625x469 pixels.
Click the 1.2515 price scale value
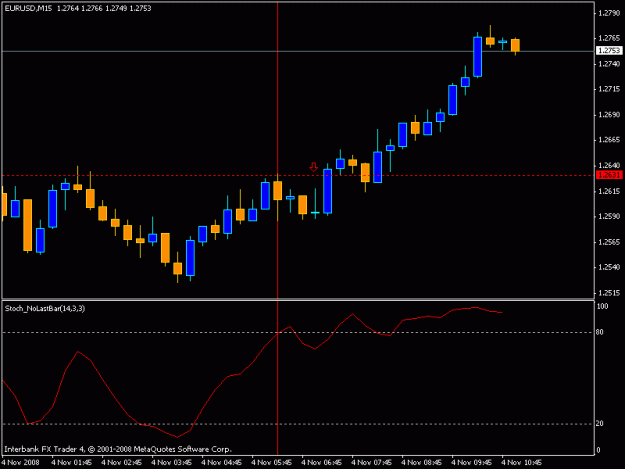(x=609, y=293)
